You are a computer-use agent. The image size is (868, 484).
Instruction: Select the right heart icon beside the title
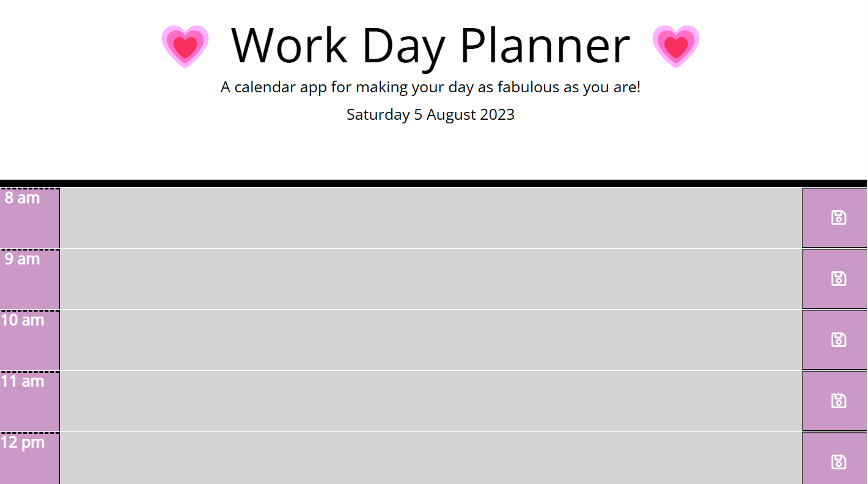tap(676, 45)
